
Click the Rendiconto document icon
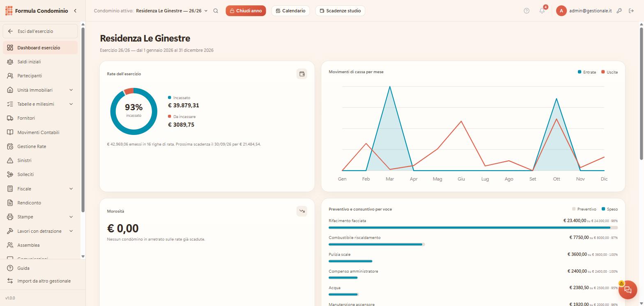point(10,203)
